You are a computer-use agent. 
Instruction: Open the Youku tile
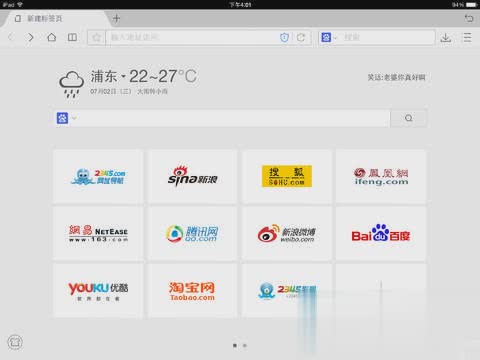coord(98,291)
